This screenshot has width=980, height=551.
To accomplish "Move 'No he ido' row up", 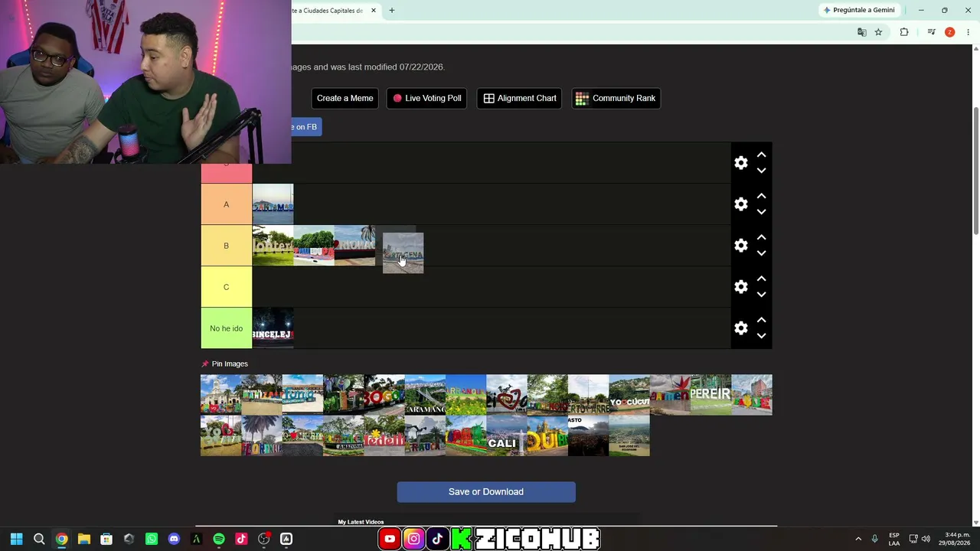I will pyautogui.click(x=761, y=321).
